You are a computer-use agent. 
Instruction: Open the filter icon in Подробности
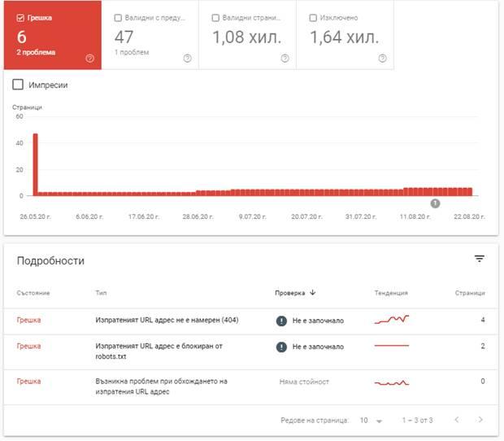[x=480, y=259]
